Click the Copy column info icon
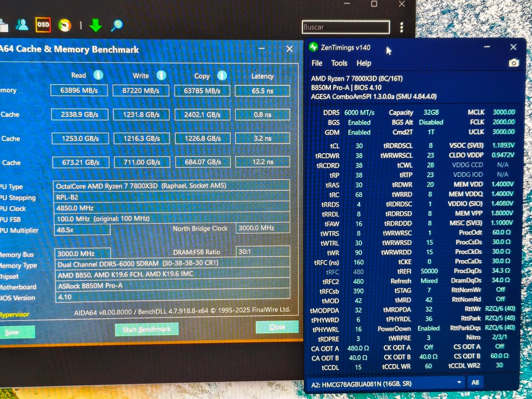The height and width of the screenshot is (399, 532). tap(222, 76)
